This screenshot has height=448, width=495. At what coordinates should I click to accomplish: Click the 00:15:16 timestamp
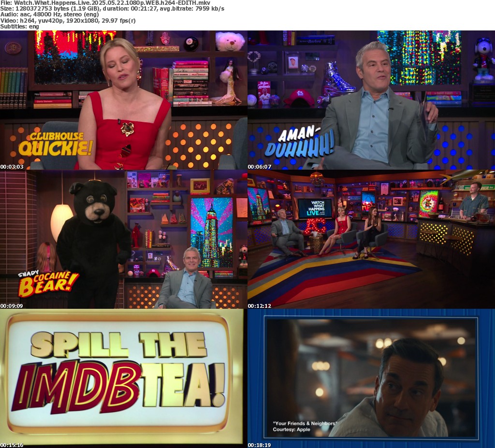pyautogui.click(x=12, y=445)
